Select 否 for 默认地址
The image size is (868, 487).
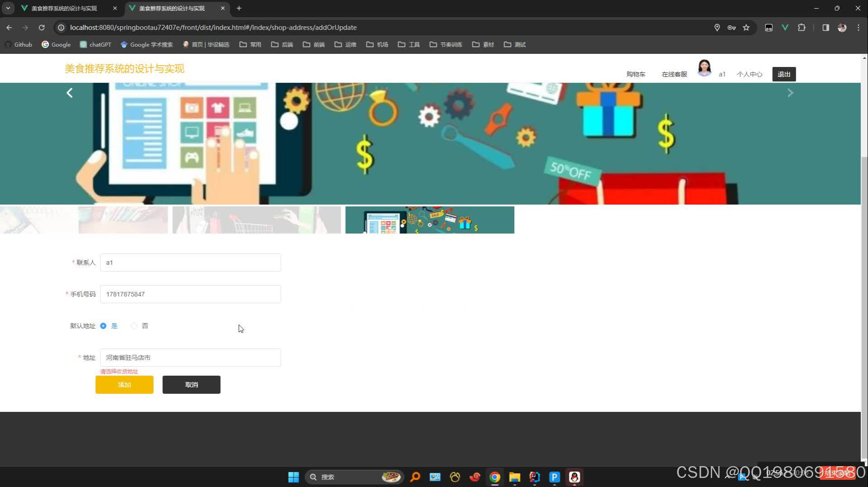click(x=134, y=326)
